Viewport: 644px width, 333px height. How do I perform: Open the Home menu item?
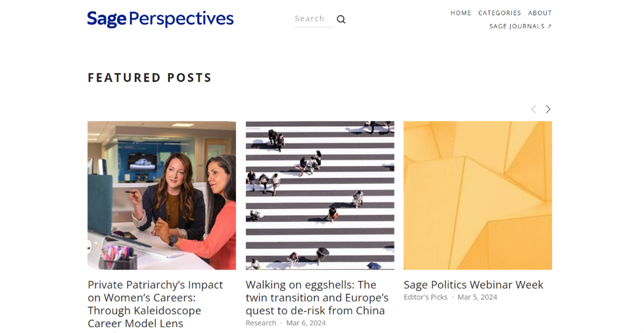coord(461,13)
